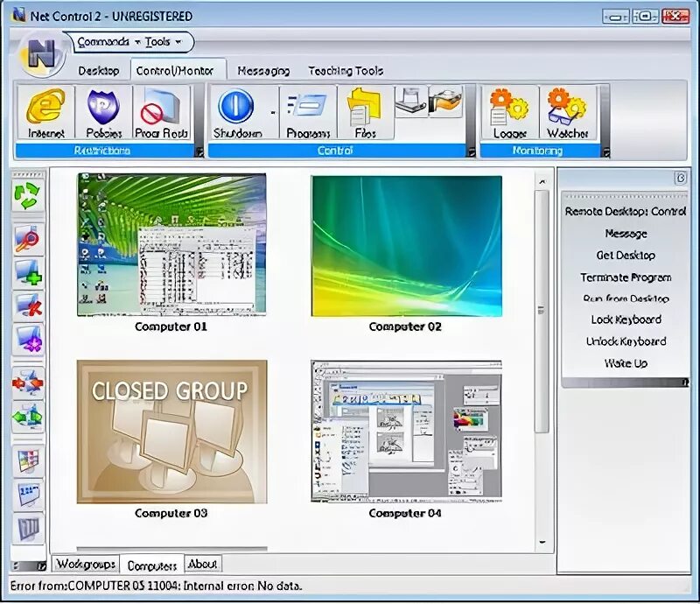Click the Message quick command

click(x=626, y=233)
